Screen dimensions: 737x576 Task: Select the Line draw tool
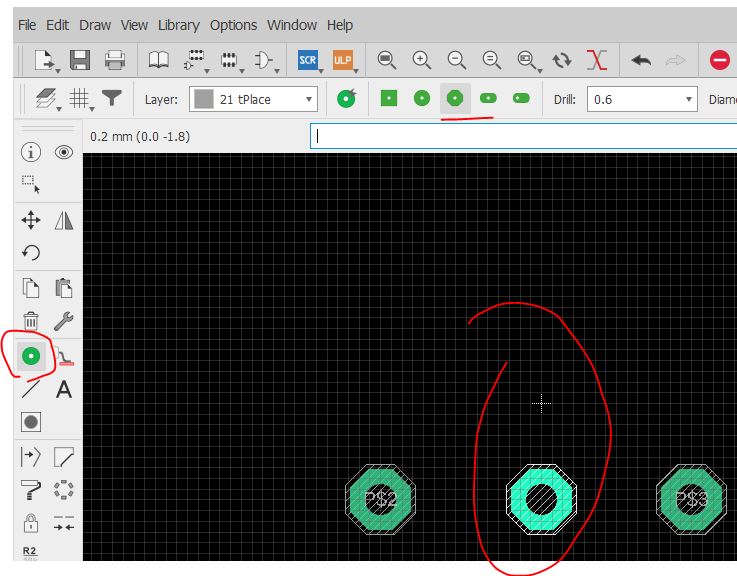[x=31, y=389]
